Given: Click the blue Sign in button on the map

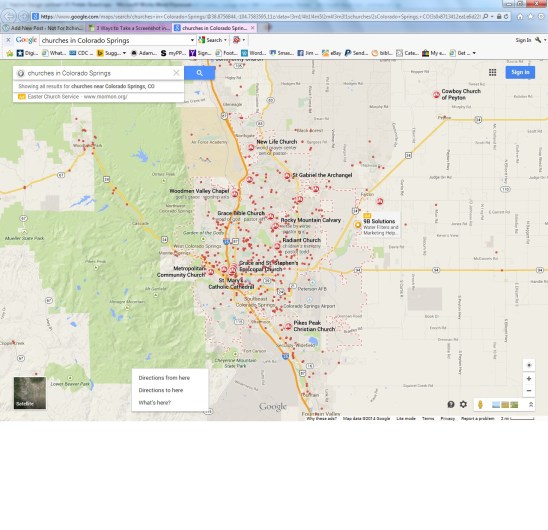Looking at the screenshot, I should coord(520,72).
